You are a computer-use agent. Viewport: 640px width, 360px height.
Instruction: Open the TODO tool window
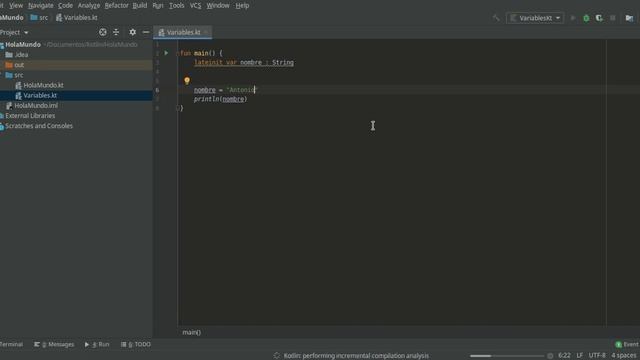coord(136,344)
